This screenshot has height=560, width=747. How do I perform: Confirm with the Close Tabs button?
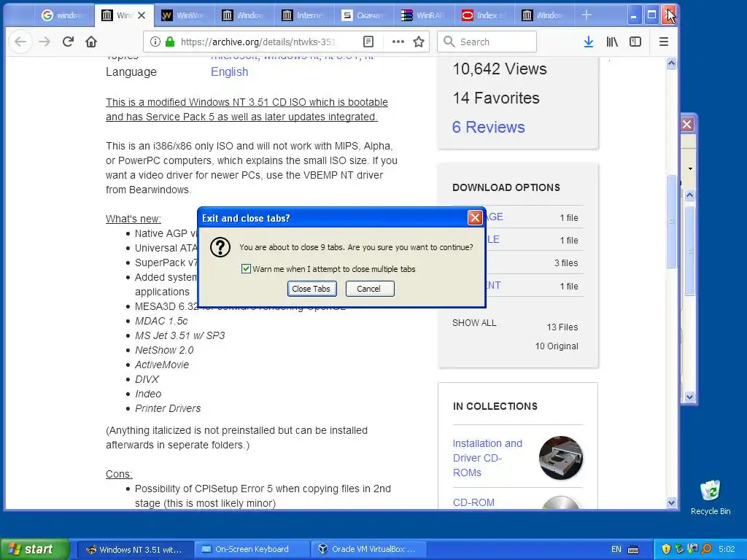[311, 289]
